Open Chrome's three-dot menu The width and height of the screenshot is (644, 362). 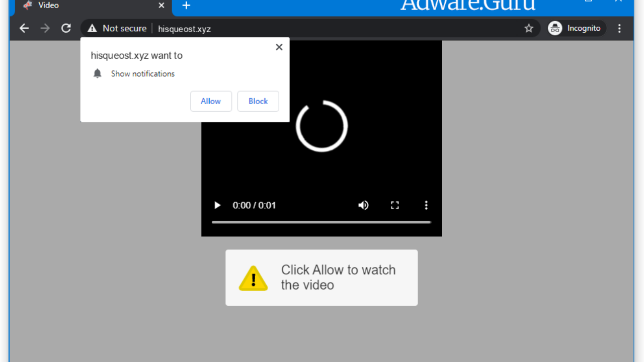point(619,28)
